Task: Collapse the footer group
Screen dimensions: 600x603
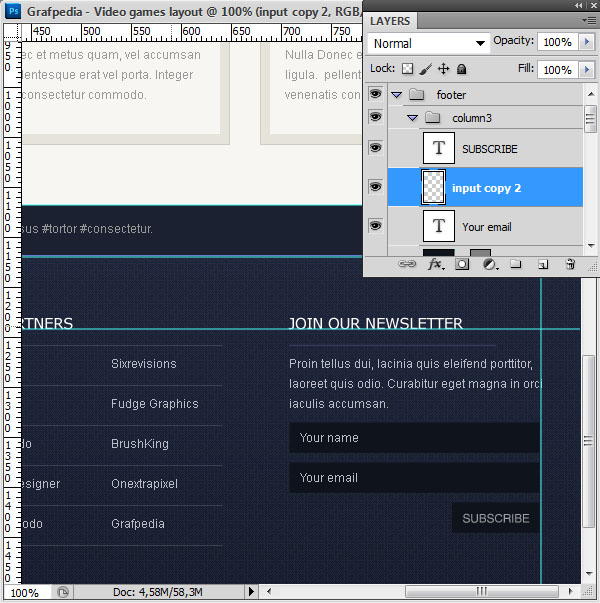Action: 397,95
